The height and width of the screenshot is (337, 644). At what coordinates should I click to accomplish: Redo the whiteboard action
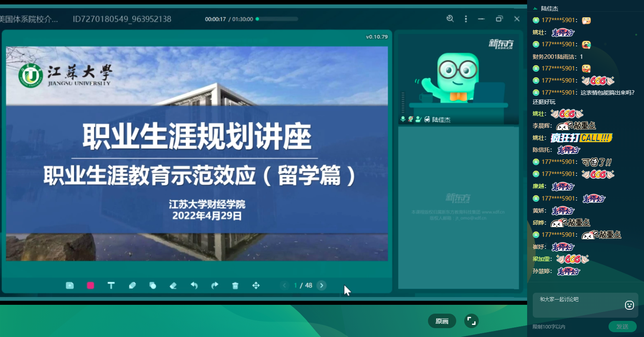[x=215, y=285]
